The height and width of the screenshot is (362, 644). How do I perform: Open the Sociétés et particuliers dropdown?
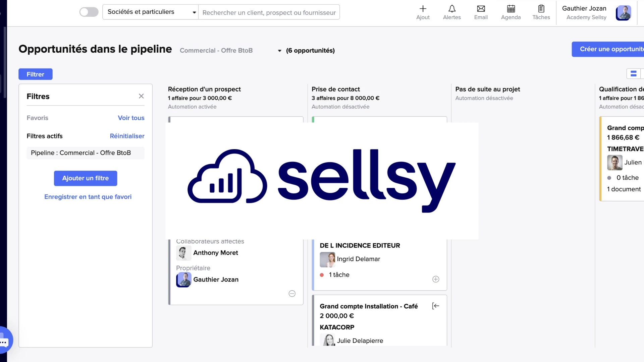tap(150, 12)
